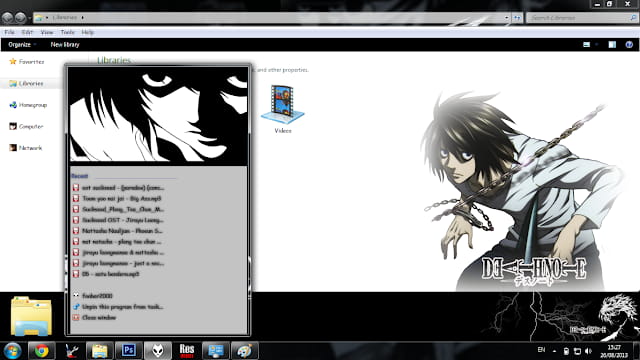Click the Windows Explorer taskbar icon
The height and width of the screenshot is (360, 640).
point(100,350)
